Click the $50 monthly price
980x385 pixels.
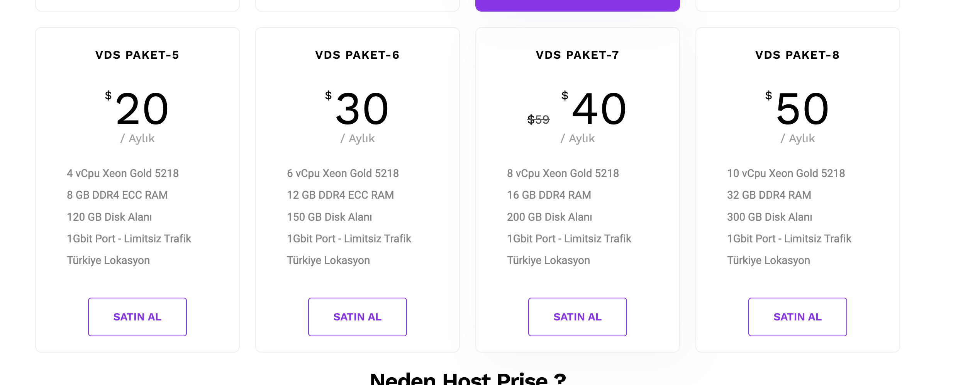797,109
